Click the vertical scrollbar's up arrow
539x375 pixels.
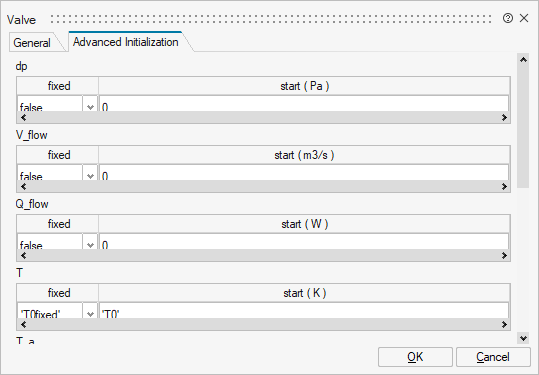pyautogui.click(x=523, y=60)
